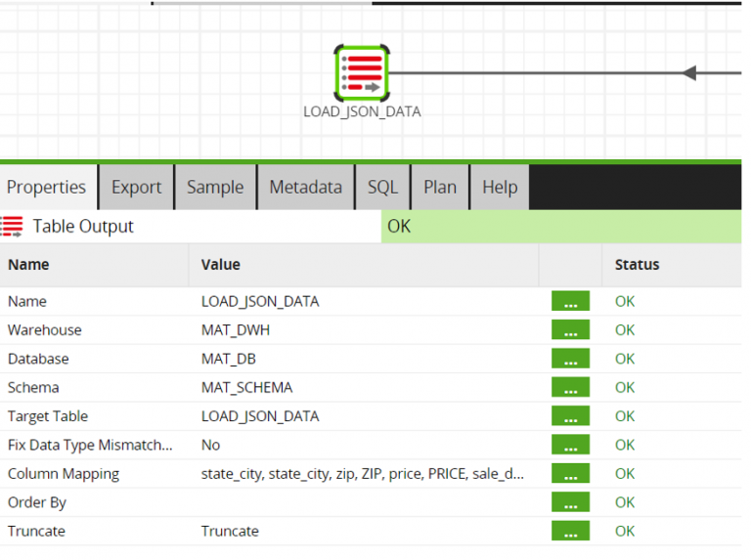Open editor for Name property
751x560 pixels.
point(570,302)
